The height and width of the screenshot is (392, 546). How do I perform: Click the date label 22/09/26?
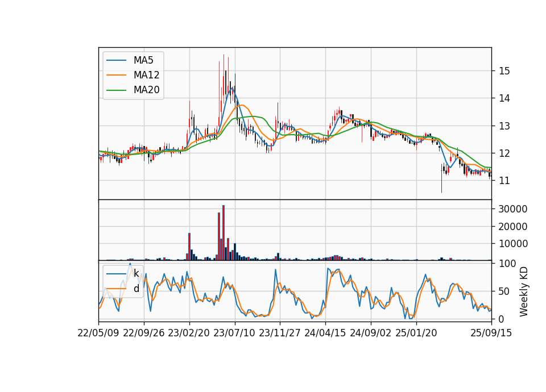144,333
